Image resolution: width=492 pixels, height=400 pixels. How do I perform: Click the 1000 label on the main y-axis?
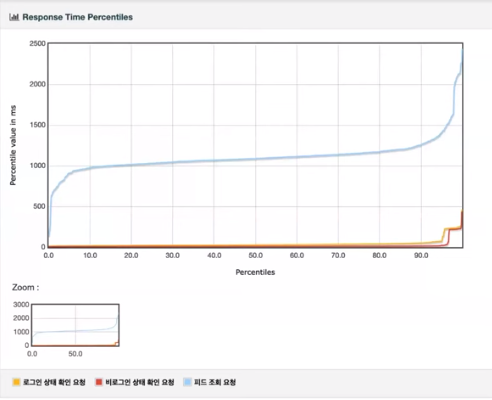coord(37,166)
